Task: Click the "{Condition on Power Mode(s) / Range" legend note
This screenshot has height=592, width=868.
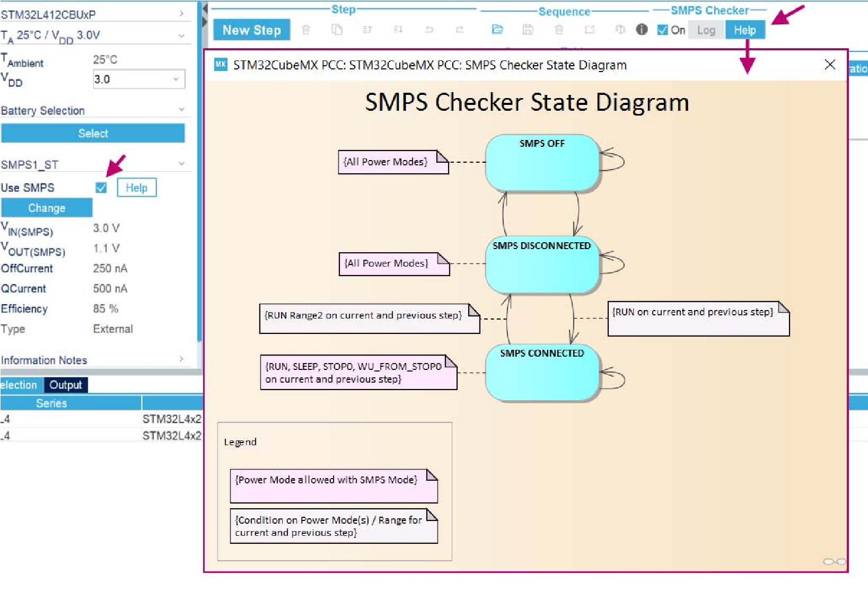Action: pyautogui.click(x=334, y=526)
